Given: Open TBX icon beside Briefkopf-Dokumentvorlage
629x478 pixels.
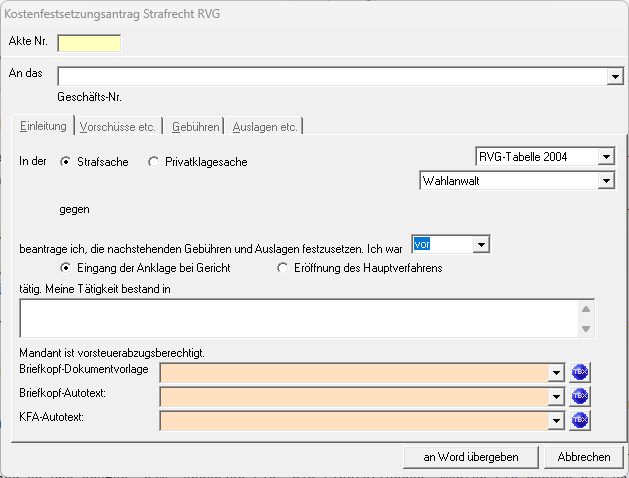Looking at the screenshot, I should coord(580,372).
